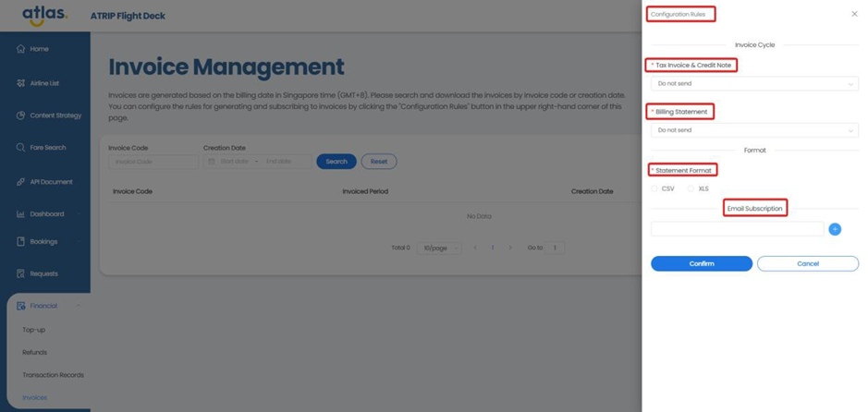868x412 pixels.
Task: Open the Transaction Records menu item
Action: 53,375
